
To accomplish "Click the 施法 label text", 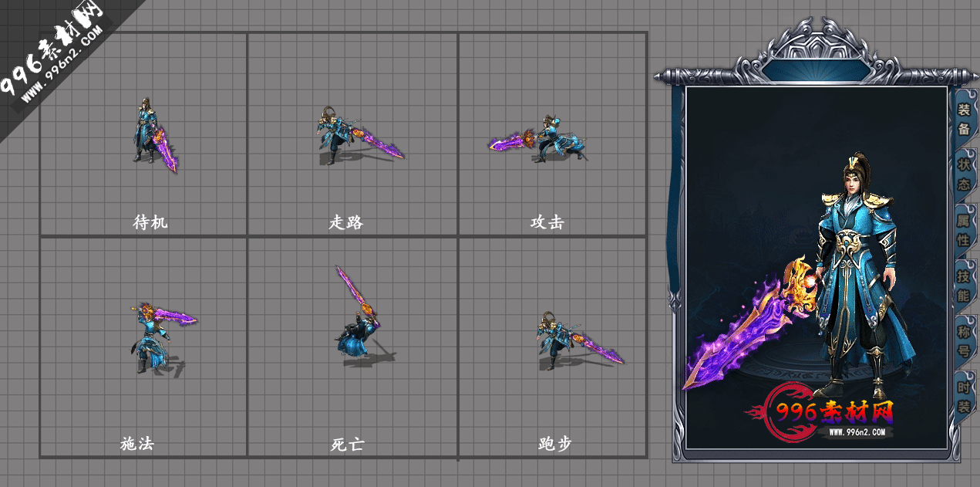I will pos(138,444).
